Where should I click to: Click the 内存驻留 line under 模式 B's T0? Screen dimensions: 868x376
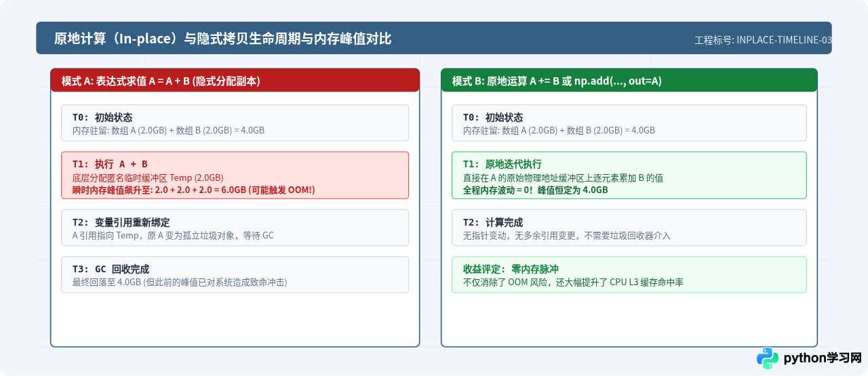click(559, 130)
